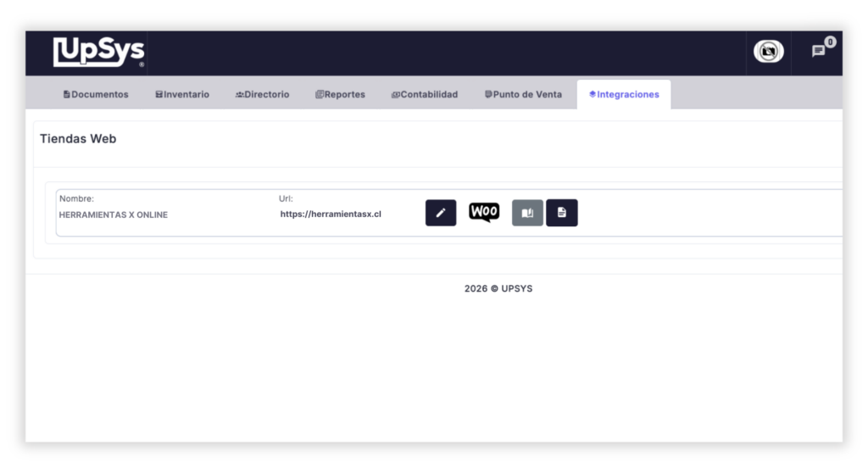This screenshot has height=473, width=868.
Task: Select the Integraciones tab
Action: [x=624, y=95]
